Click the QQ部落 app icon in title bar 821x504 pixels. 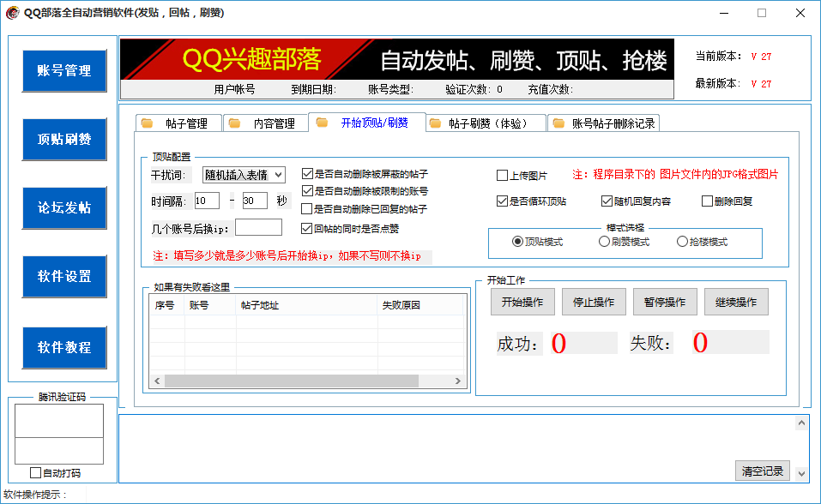coord(12,13)
